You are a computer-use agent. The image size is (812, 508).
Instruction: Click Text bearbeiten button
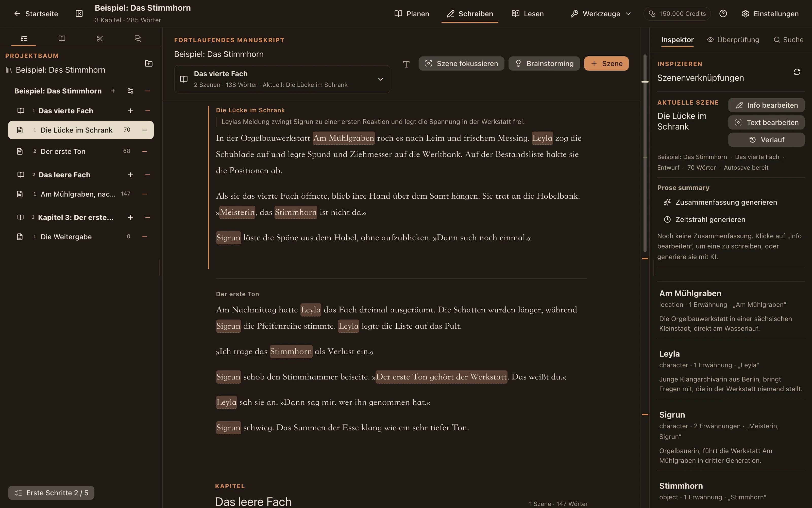[x=766, y=123]
